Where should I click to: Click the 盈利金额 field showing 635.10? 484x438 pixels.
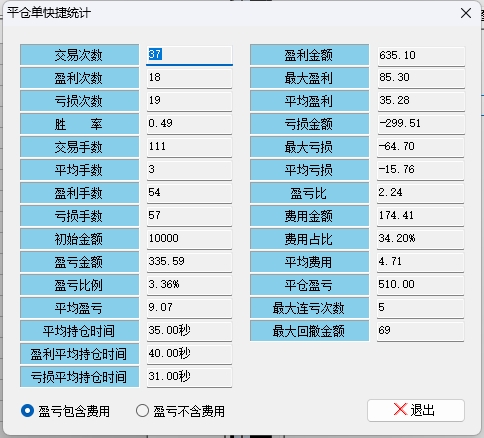pos(421,56)
